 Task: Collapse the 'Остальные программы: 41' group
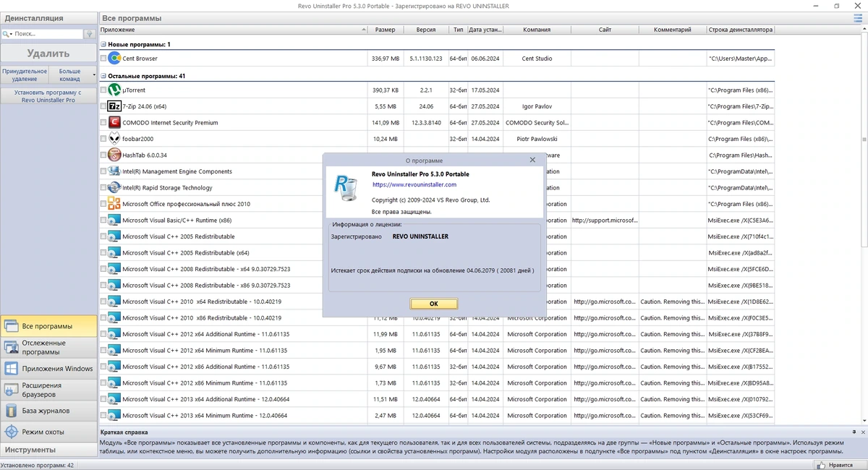tap(103, 76)
